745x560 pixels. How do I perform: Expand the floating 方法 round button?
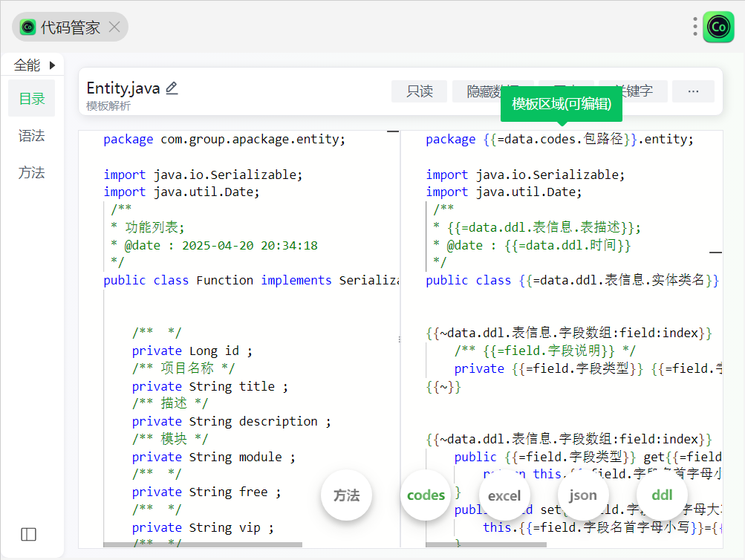tap(346, 495)
